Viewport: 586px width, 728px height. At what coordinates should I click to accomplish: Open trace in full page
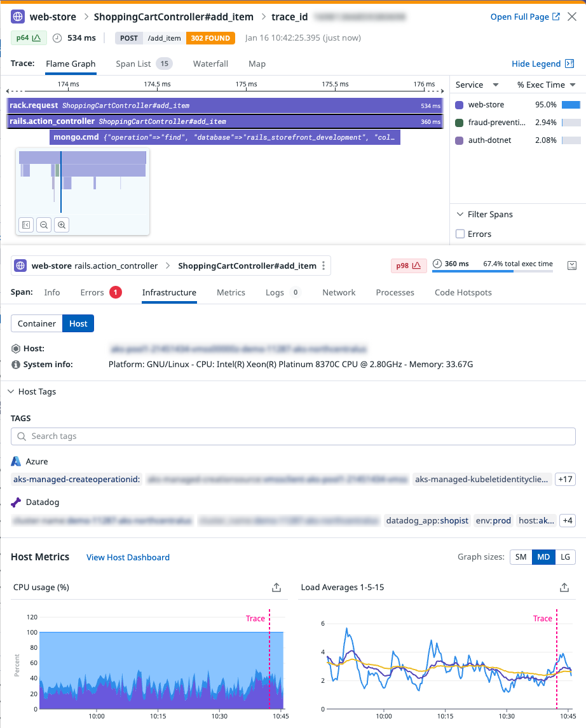pos(525,17)
